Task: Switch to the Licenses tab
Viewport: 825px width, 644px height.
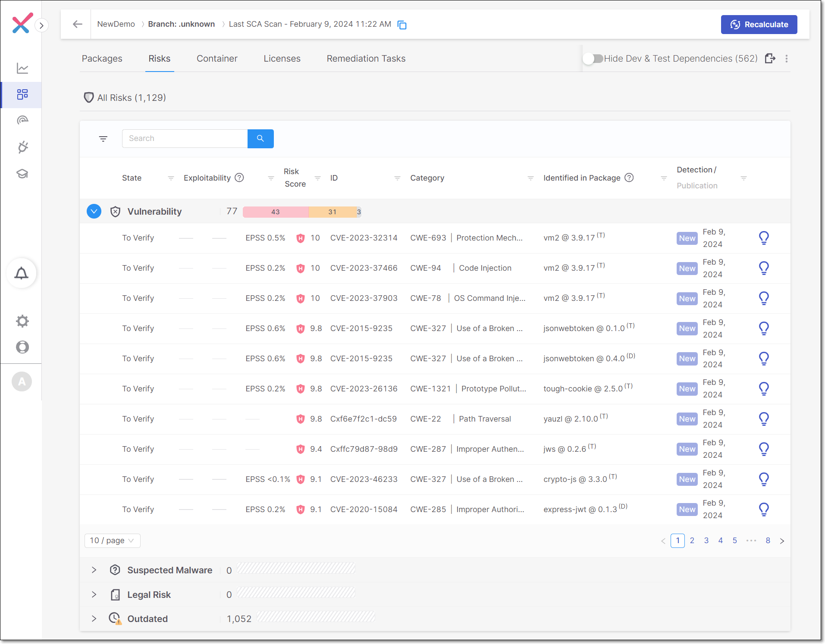Action: pos(282,59)
